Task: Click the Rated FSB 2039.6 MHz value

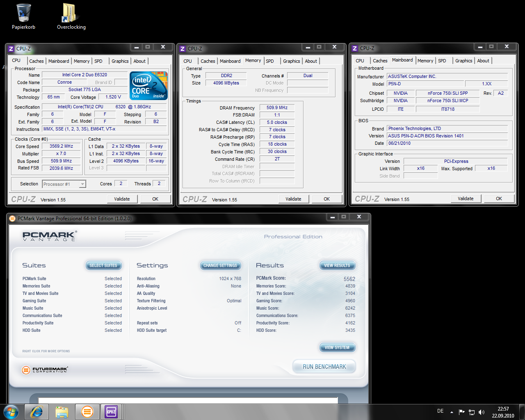Action: 62,168
